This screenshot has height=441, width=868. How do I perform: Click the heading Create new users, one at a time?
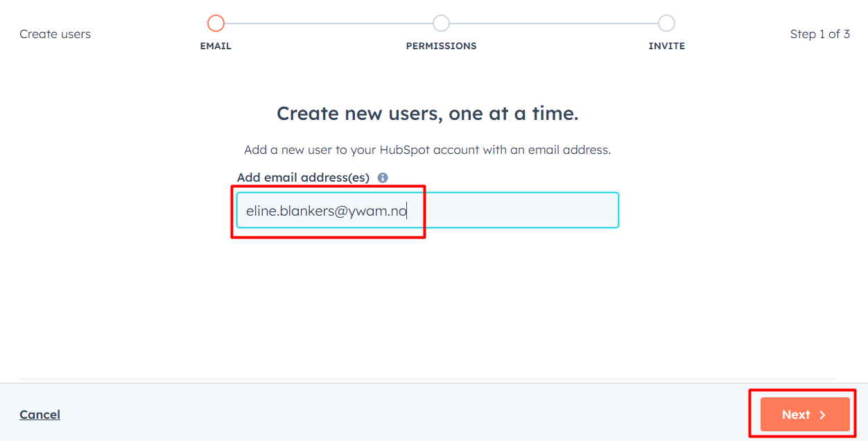point(427,114)
